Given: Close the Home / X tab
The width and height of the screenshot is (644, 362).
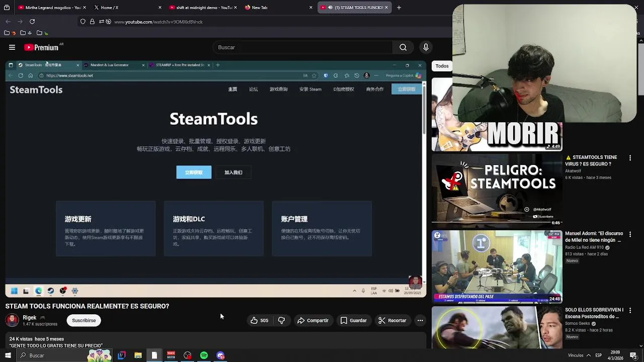Looking at the screenshot, I should coord(160,8).
